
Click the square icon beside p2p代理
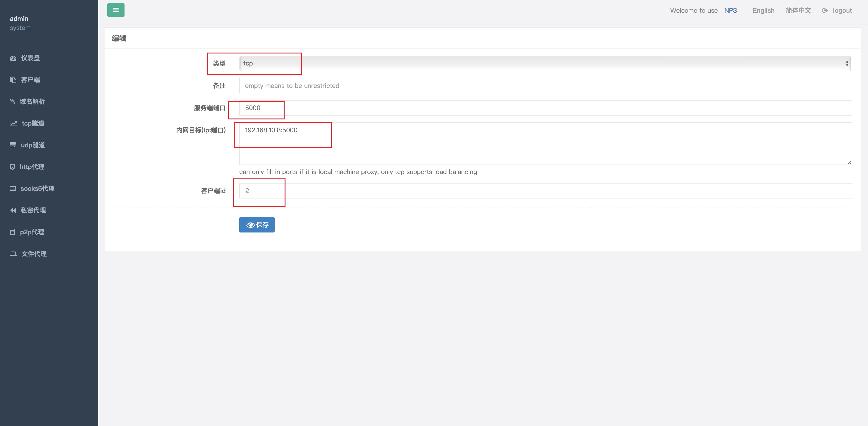click(12, 232)
